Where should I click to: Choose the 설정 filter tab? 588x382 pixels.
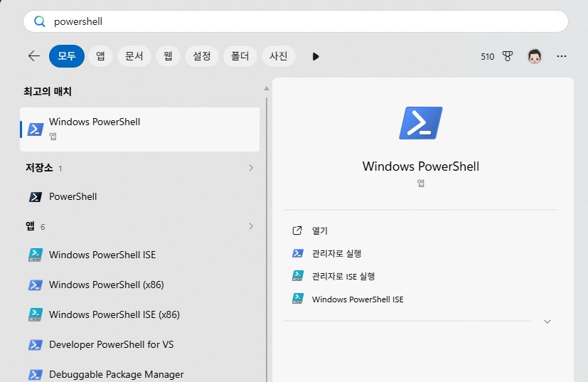(x=202, y=56)
